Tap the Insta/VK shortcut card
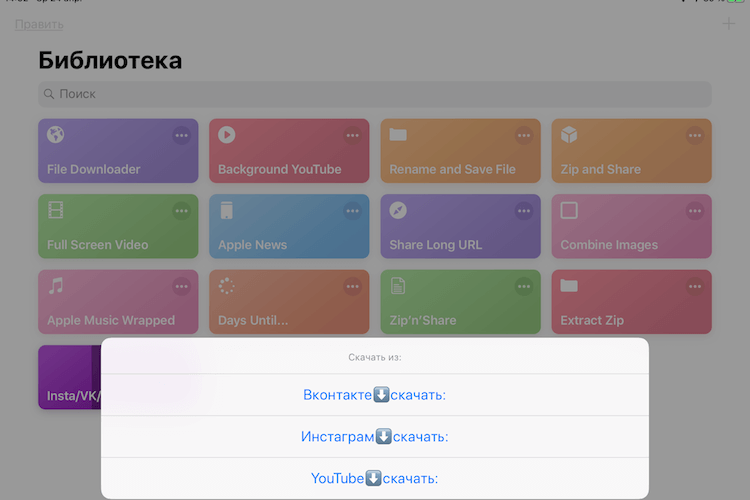 click(x=69, y=377)
